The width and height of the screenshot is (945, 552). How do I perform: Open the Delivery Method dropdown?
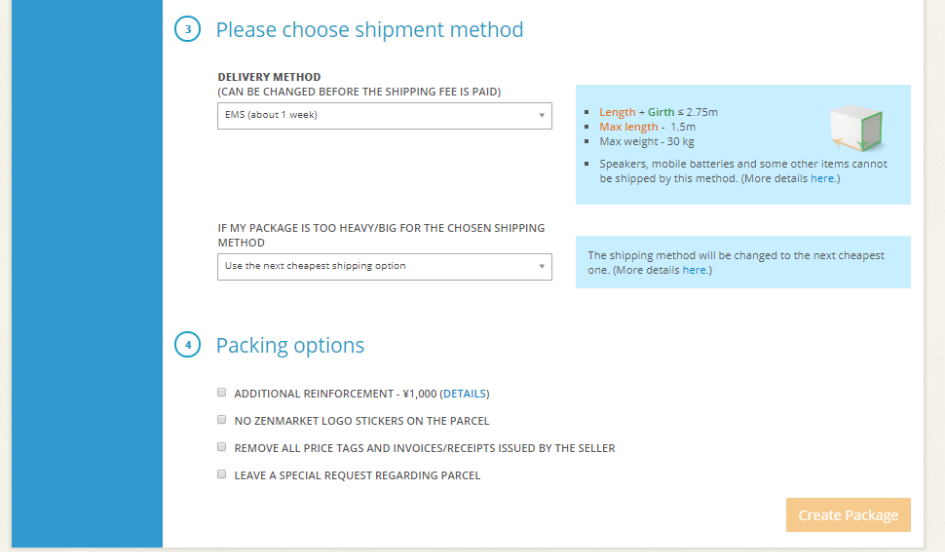point(385,116)
